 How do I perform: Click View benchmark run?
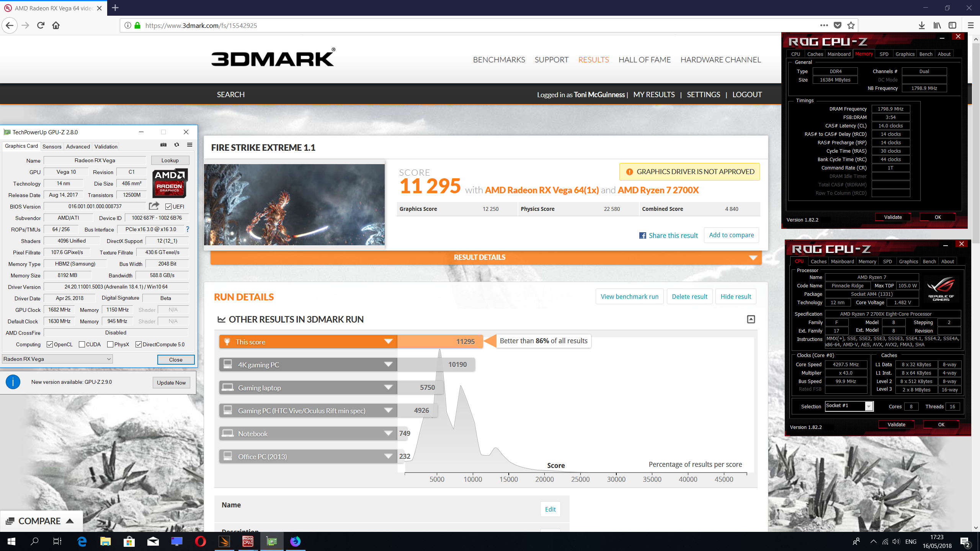(x=629, y=297)
